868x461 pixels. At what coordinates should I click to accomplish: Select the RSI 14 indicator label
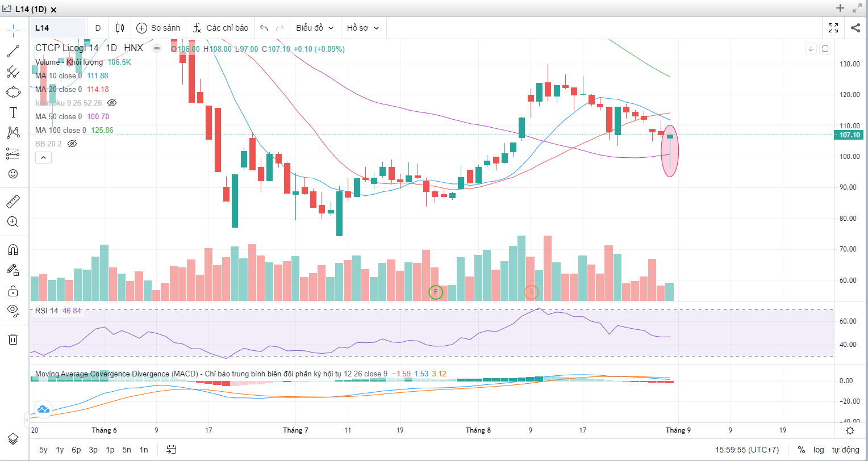[x=47, y=311]
